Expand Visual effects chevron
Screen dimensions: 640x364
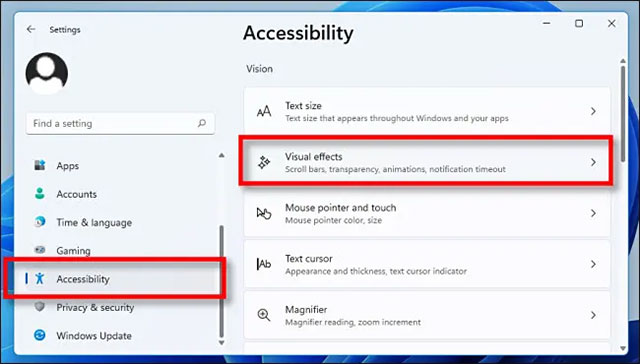(x=593, y=162)
